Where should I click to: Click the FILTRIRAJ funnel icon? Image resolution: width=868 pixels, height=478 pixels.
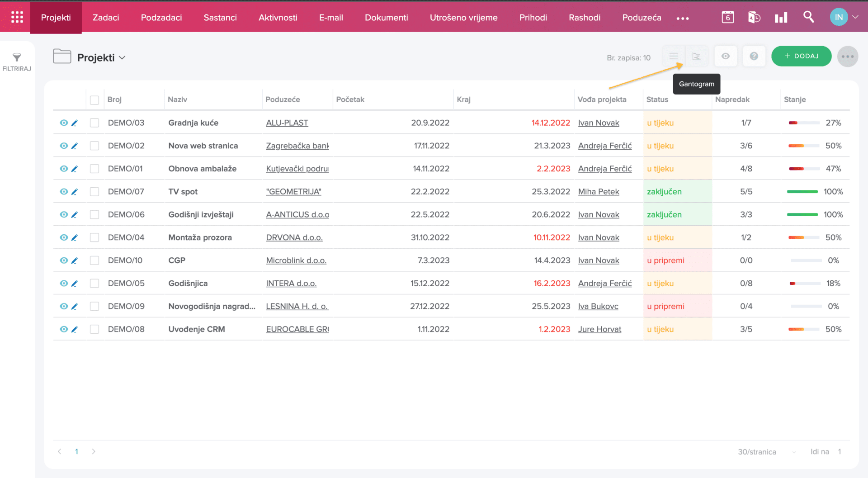(x=17, y=57)
